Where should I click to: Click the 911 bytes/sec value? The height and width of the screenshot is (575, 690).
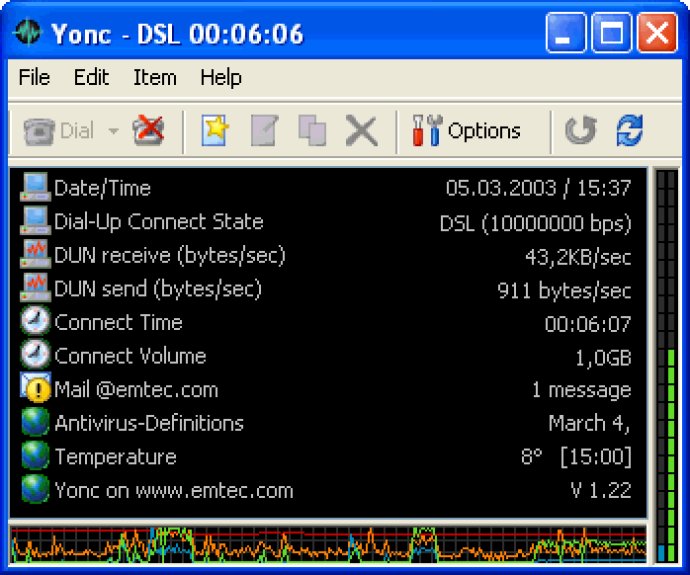(x=564, y=290)
